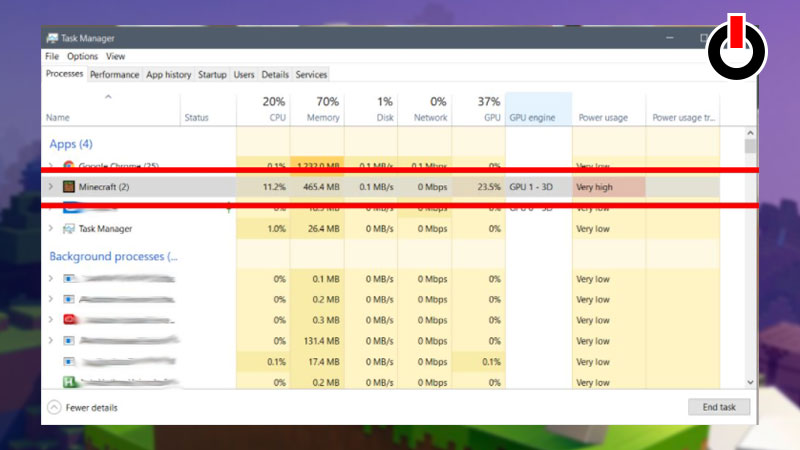Sort processes by CPU column
800x450 pixels.
click(x=263, y=109)
